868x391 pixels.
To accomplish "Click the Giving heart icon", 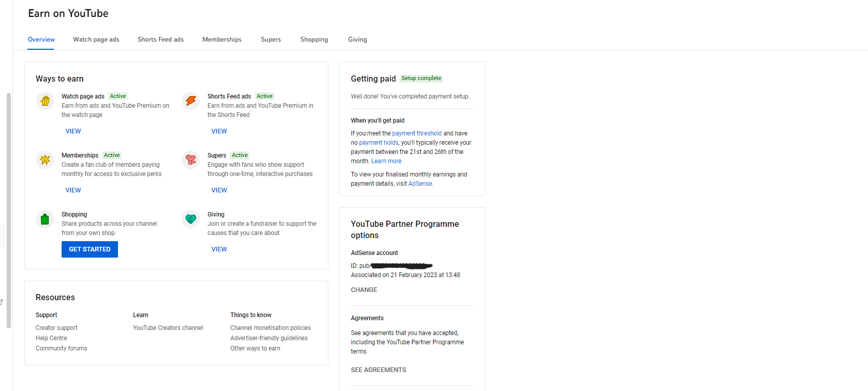I will click(191, 219).
